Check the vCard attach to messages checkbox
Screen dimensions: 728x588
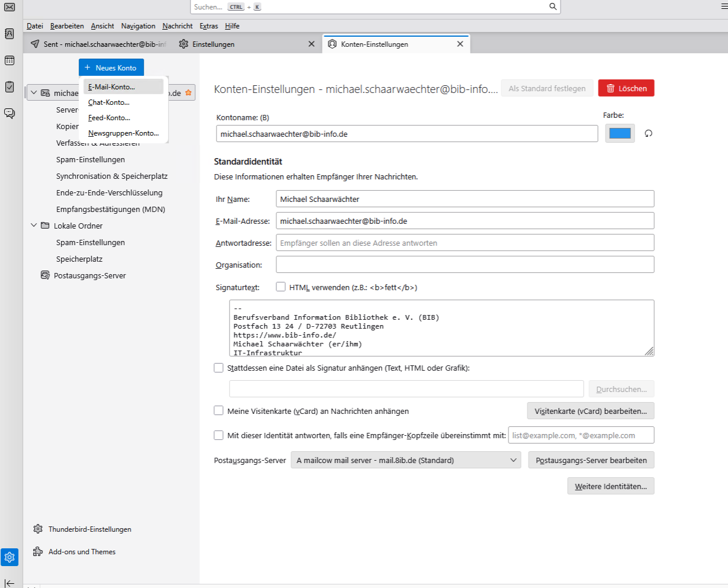coord(218,411)
